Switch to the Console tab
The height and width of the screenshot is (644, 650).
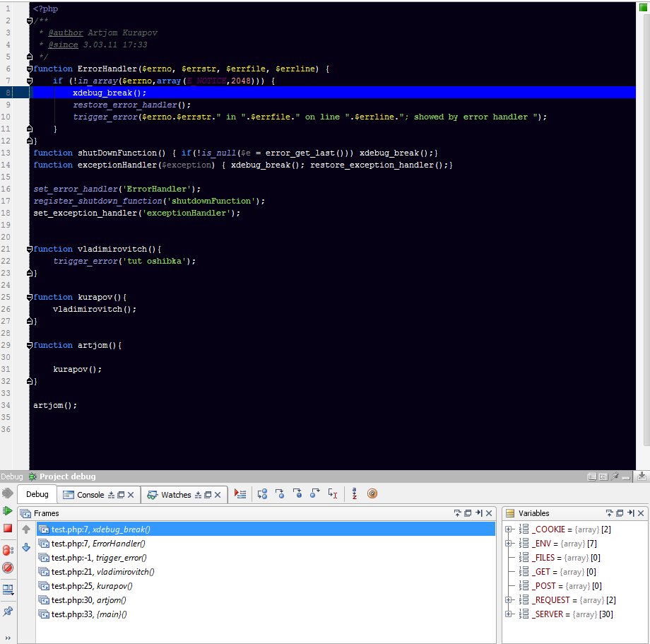[90, 495]
